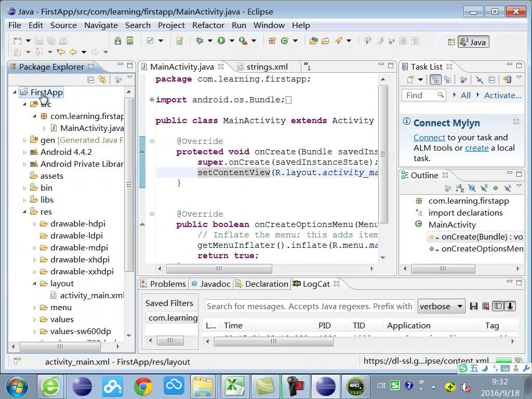Click the Run External Tools icon
Screen dimensions: 532x399
click(x=243, y=41)
